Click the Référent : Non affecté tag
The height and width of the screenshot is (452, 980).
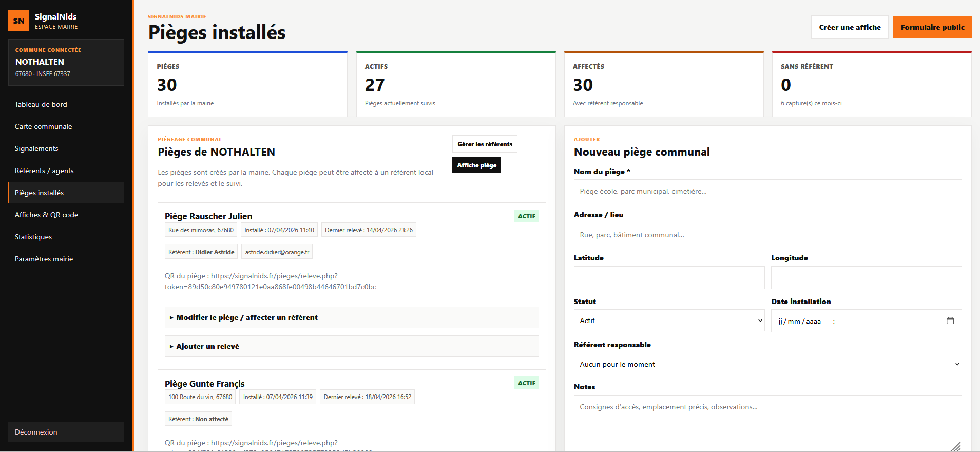pos(198,419)
